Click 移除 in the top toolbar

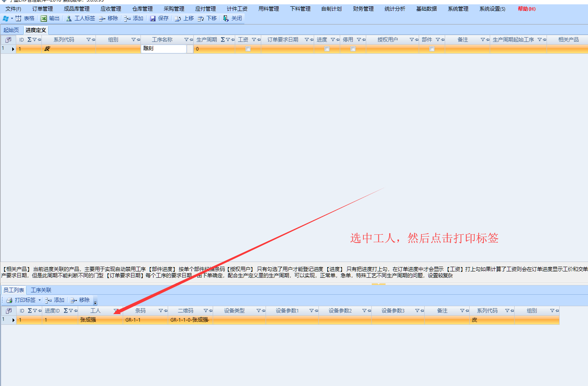coord(109,19)
